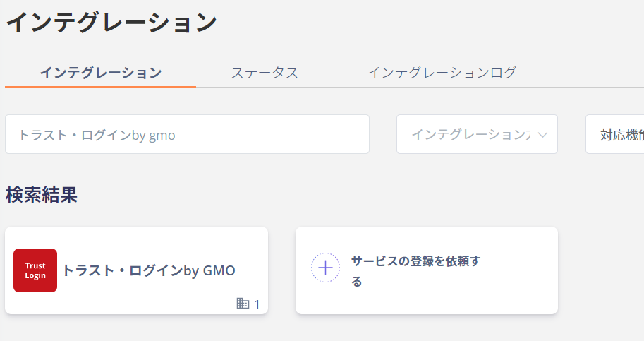
Task: Click the orange underline of active tab
Action: pos(101,87)
